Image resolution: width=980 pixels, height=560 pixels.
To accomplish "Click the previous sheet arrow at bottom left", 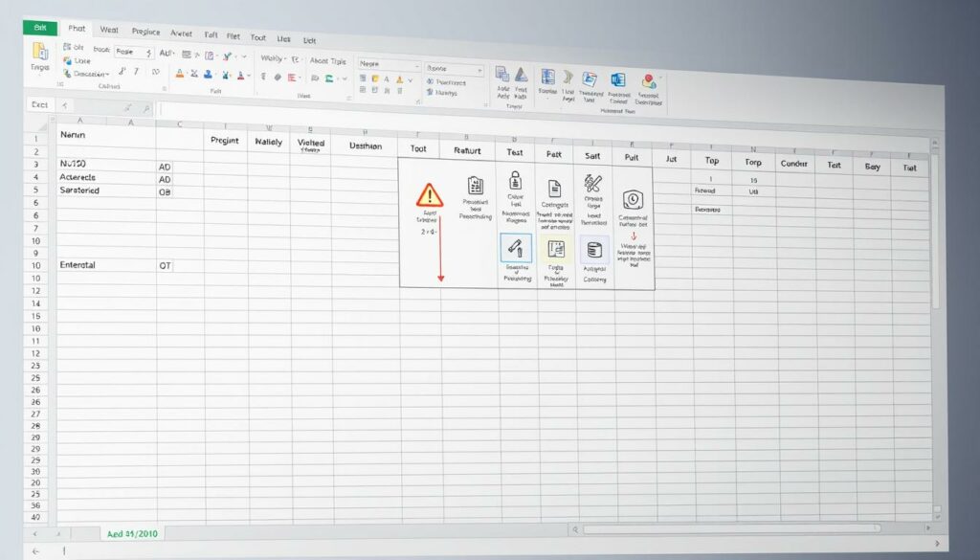I will coord(35,534).
